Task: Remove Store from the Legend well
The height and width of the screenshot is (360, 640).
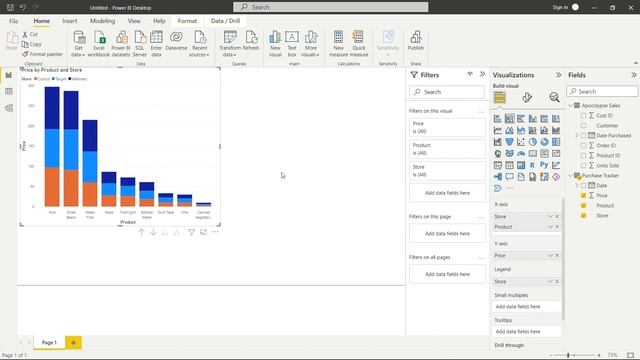Action: coord(557,282)
